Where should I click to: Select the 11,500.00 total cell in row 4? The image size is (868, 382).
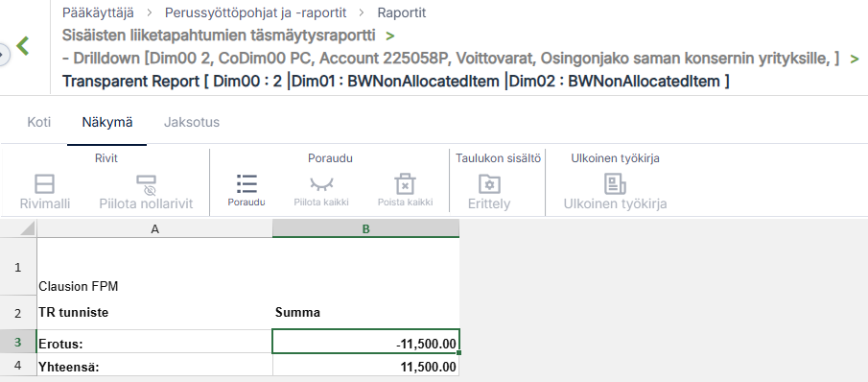pyautogui.click(x=366, y=366)
